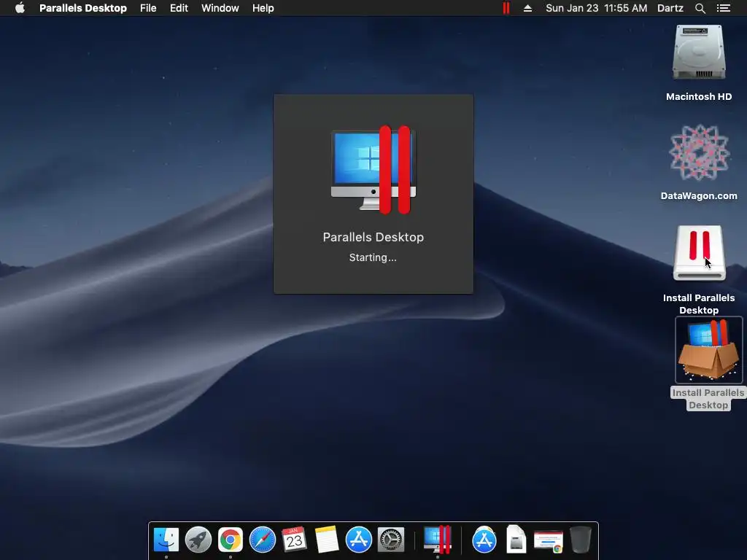The height and width of the screenshot is (560, 747).
Task: Click the 'Macintosh HD' label
Action: [699, 97]
